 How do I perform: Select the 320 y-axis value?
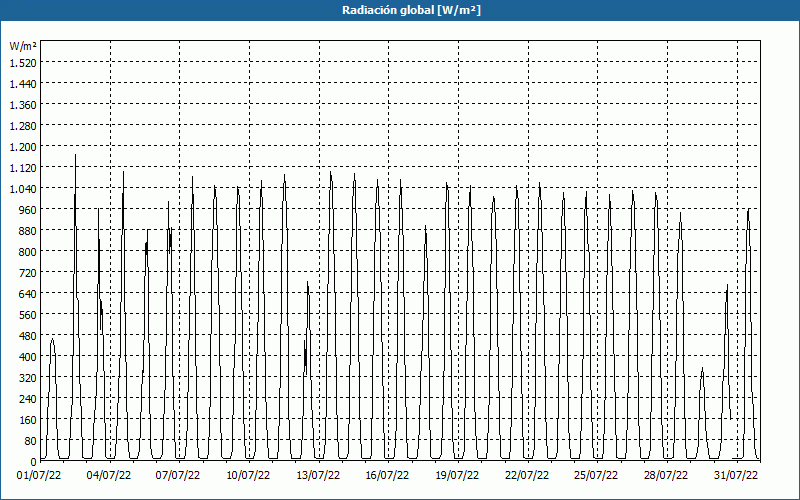(x=28, y=378)
